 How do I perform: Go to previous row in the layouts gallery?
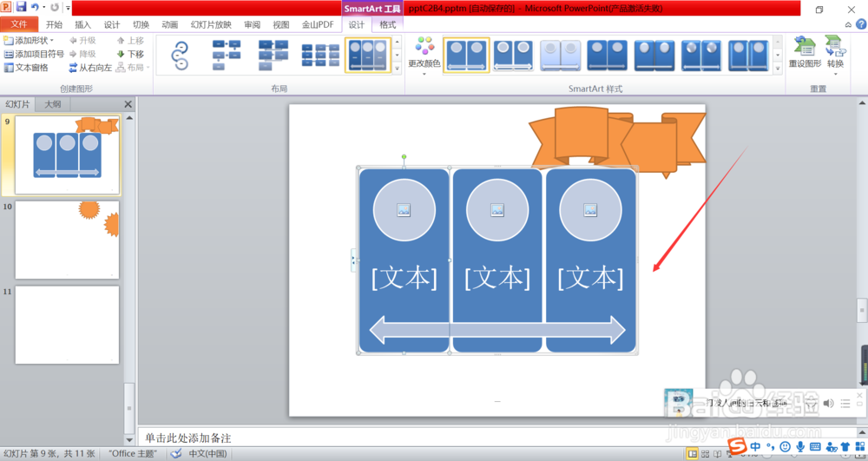397,42
